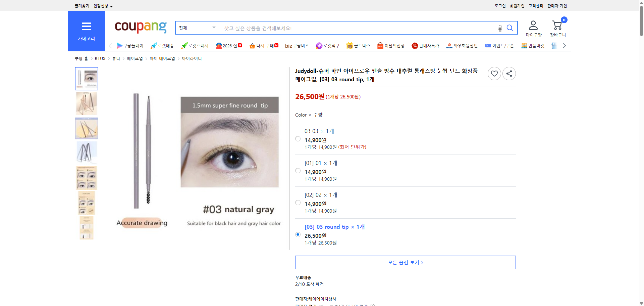
Task: Click the 모든 옵션 보기 button
Action: click(x=405, y=262)
